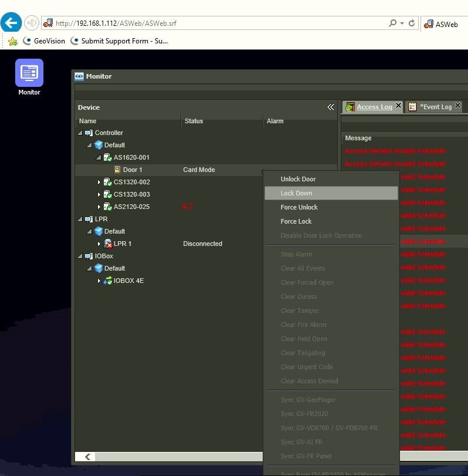Image resolution: width=468 pixels, height=476 pixels.
Task: Click the browser forward arrow button
Action: 32,23
